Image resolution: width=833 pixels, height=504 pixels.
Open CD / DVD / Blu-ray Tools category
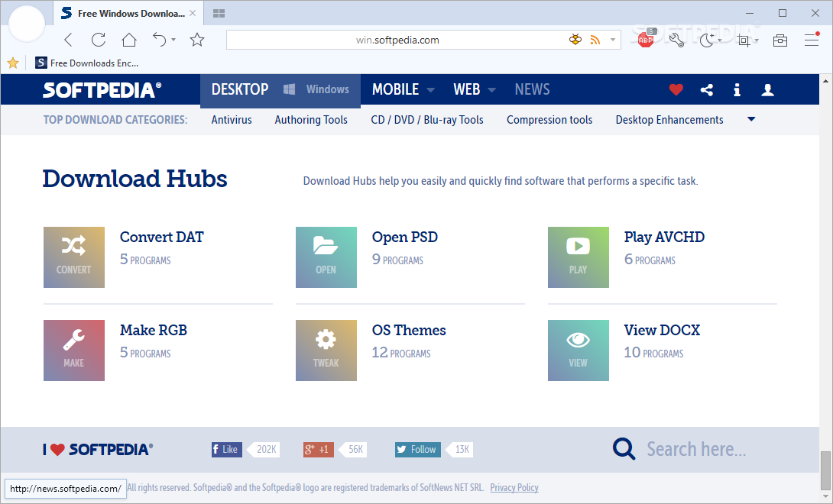pos(427,120)
